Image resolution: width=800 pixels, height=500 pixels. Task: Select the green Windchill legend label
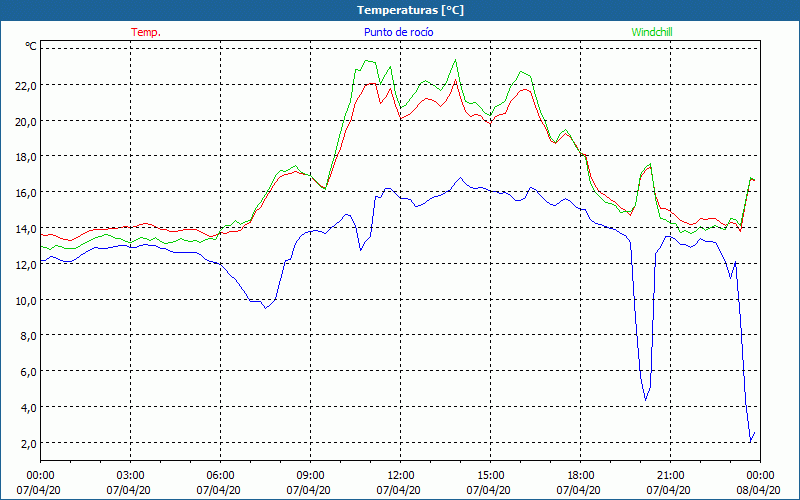652,32
